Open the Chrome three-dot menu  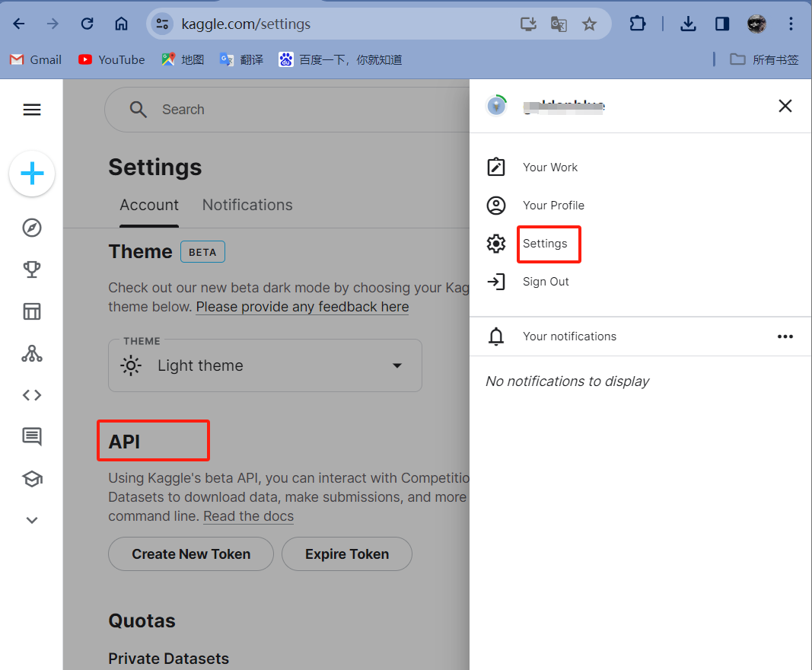(791, 24)
